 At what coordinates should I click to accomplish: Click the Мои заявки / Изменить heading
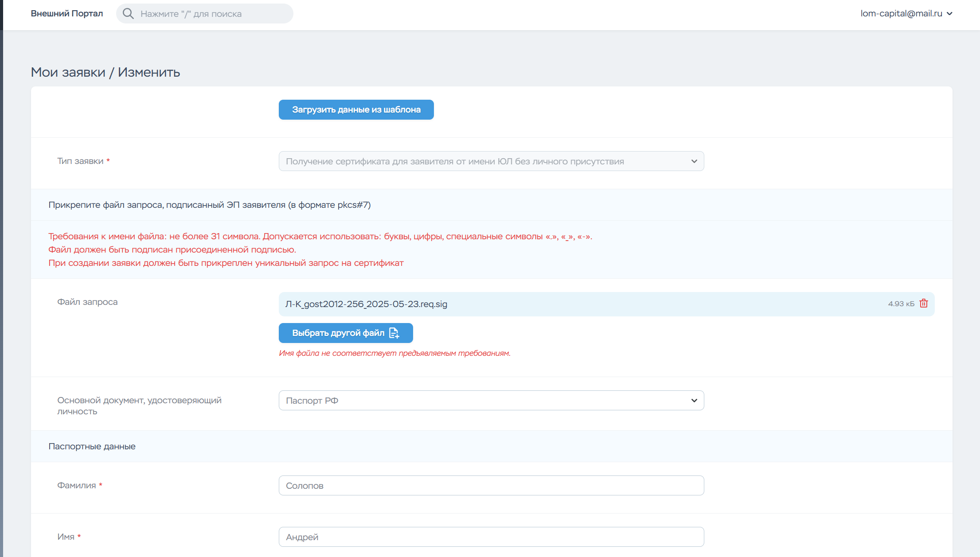(105, 72)
